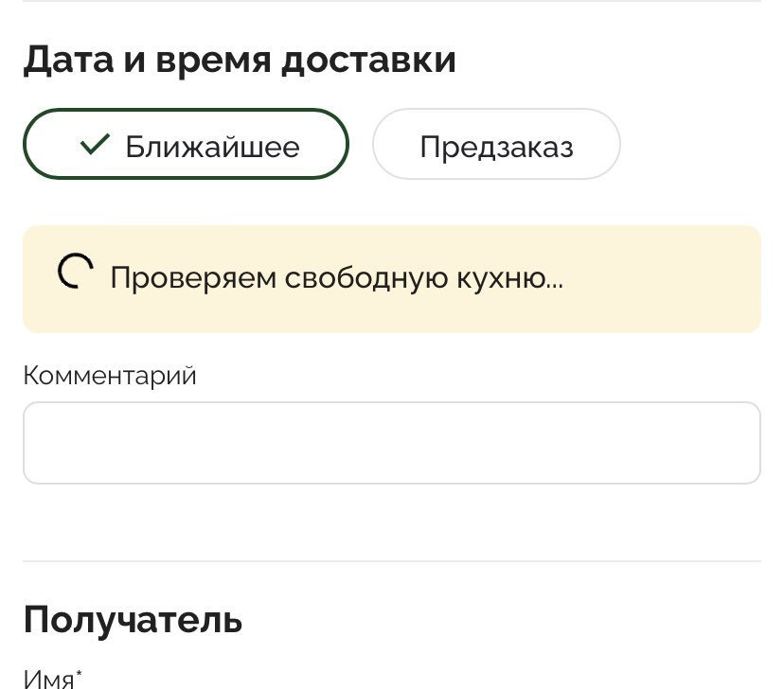The image size is (784, 689).
Task: Click the Проверяем свободную кухню status text
Action: 336,278
